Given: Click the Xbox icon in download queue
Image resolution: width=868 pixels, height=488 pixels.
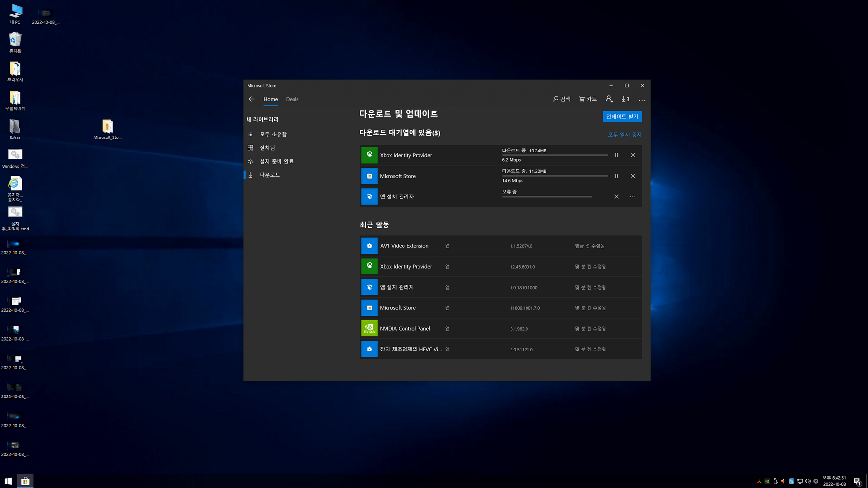Looking at the screenshot, I should (370, 155).
